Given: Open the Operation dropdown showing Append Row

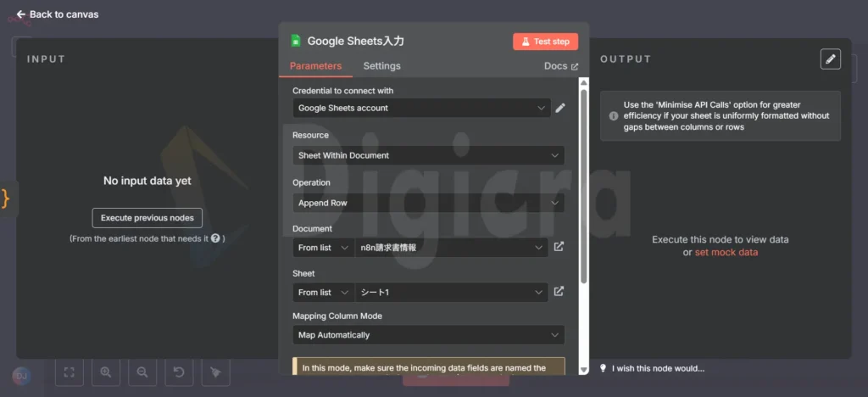Looking at the screenshot, I should coord(428,204).
